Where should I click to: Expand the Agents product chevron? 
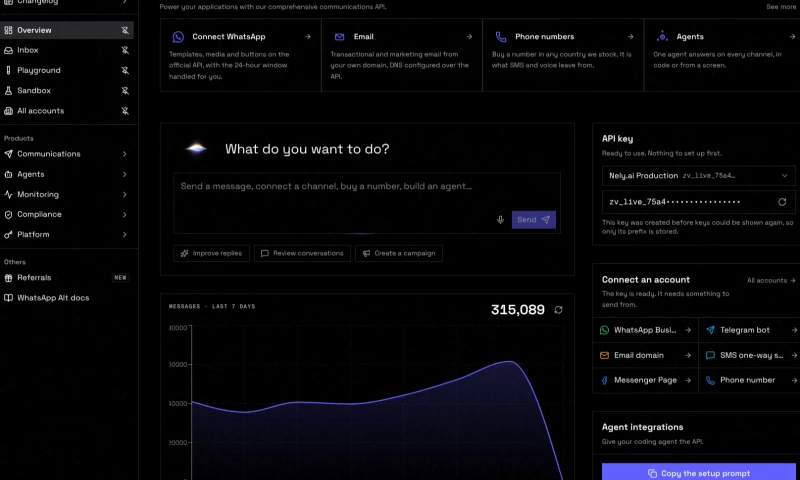point(124,174)
